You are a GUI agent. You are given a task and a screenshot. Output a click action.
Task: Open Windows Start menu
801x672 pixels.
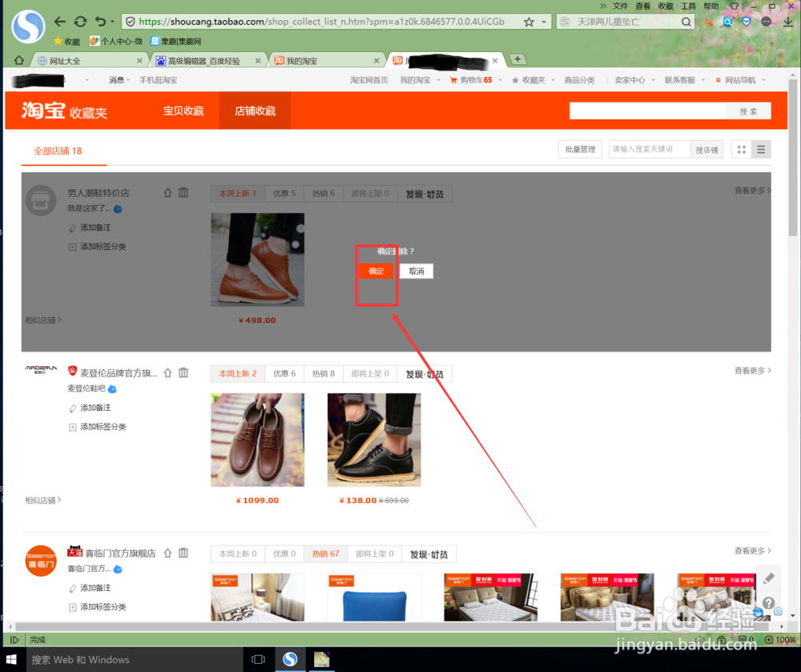pyautogui.click(x=11, y=659)
